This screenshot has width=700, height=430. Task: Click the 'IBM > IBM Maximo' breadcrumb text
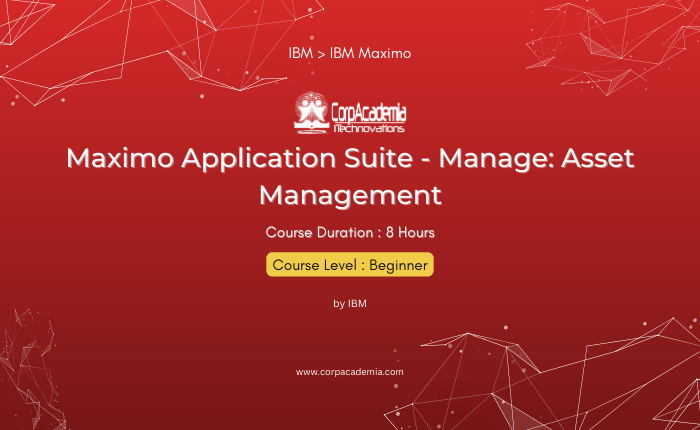pos(350,53)
